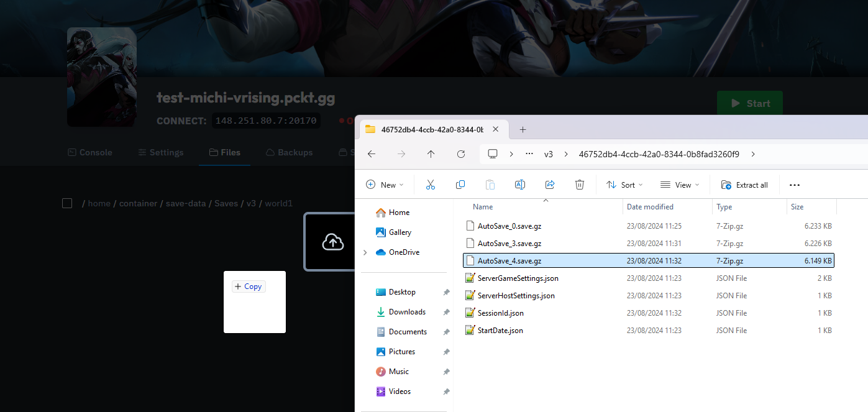Select the ServerGameSettings.json file
Viewport: 868px width, 412px height.
(x=518, y=278)
